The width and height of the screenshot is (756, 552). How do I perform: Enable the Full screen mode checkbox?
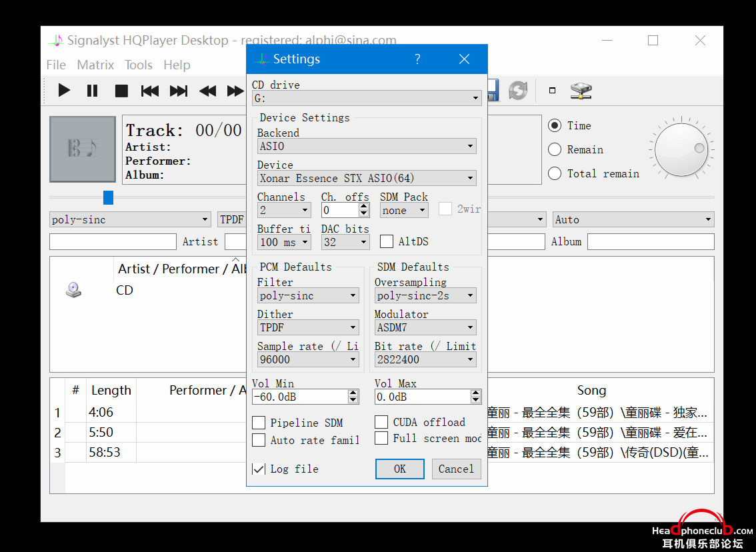[x=381, y=438]
